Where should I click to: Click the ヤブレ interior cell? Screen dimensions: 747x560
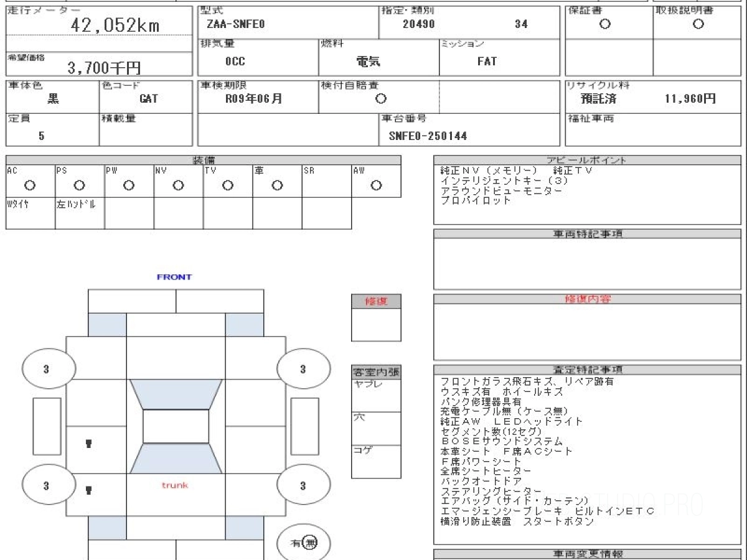pos(376,395)
